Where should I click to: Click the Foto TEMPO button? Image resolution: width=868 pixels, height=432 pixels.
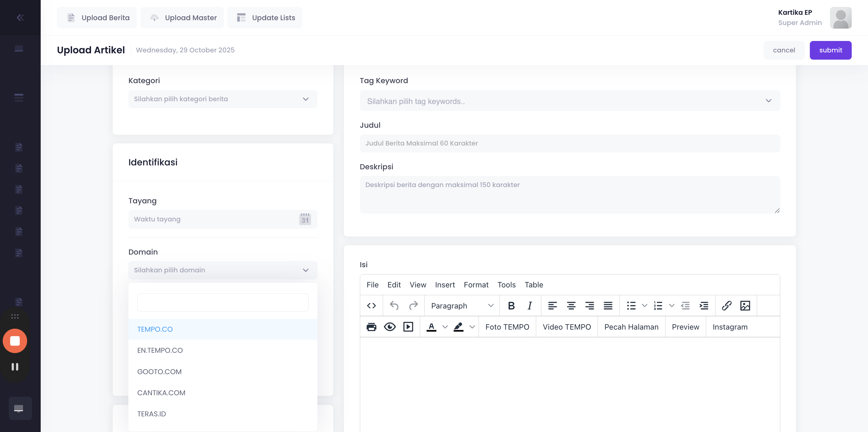pos(507,327)
